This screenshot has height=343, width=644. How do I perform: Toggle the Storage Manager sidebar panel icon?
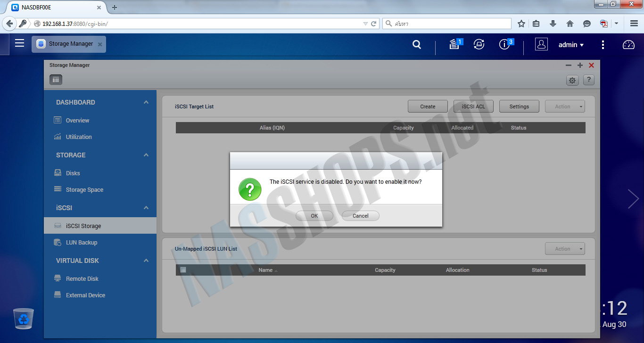click(56, 80)
